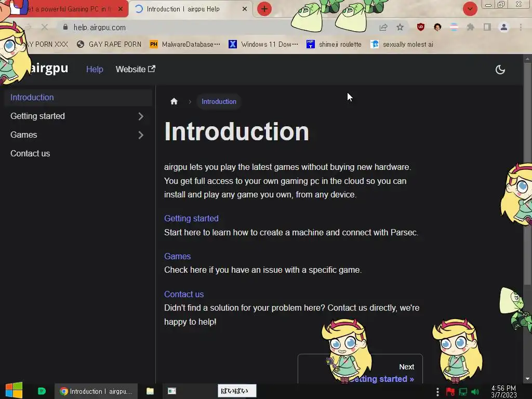Open Games sidebar item
532x399 pixels.
(x=24, y=135)
